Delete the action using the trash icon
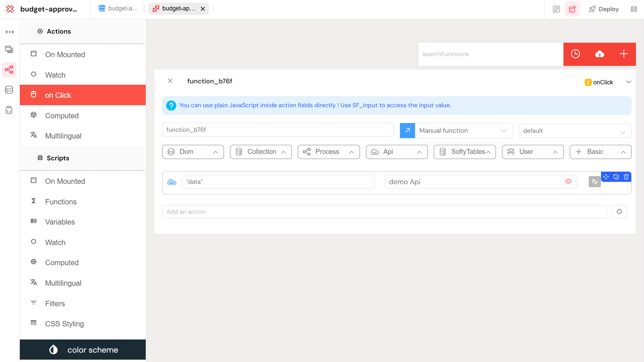Viewport: 644px width, 362px height. click(626, 177)
